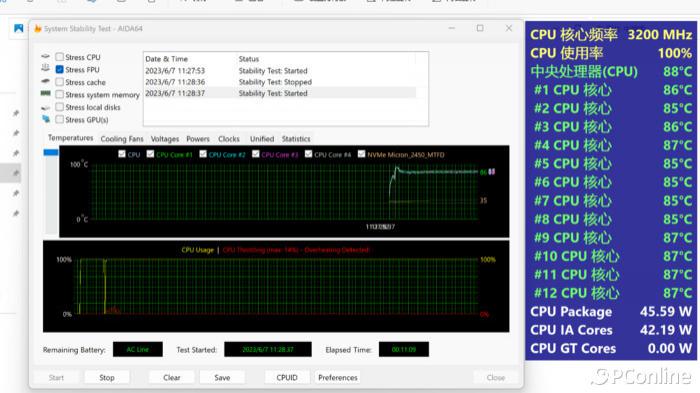Click the blue bookmark icon left of AIDA64 window

coord(18,29)
